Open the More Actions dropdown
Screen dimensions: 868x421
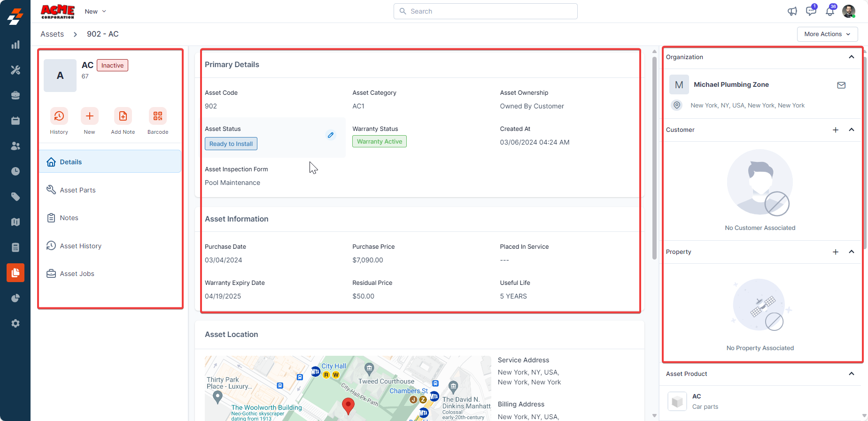point(827,34)
